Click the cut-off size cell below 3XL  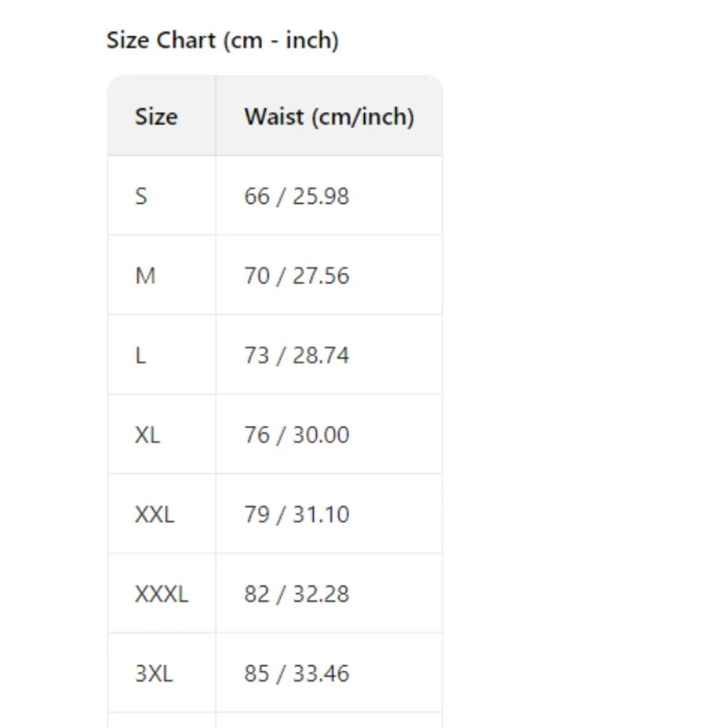pos(161,720)
